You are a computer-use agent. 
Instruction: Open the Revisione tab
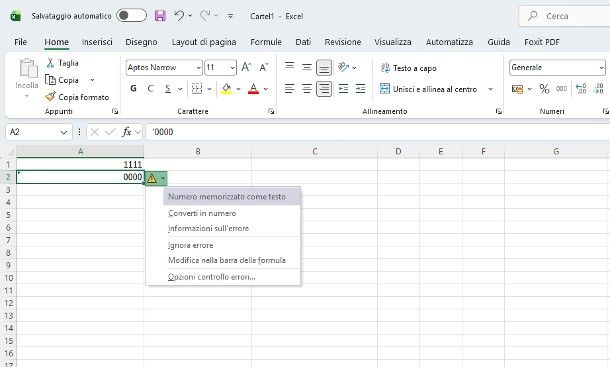click(x=343, y=42)
